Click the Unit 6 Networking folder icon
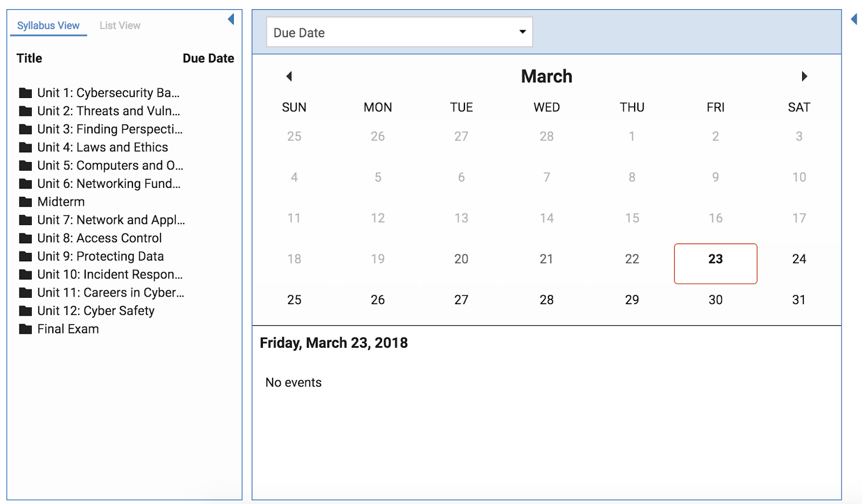Viewport: 862px width, 504px height. pos(25,184)
